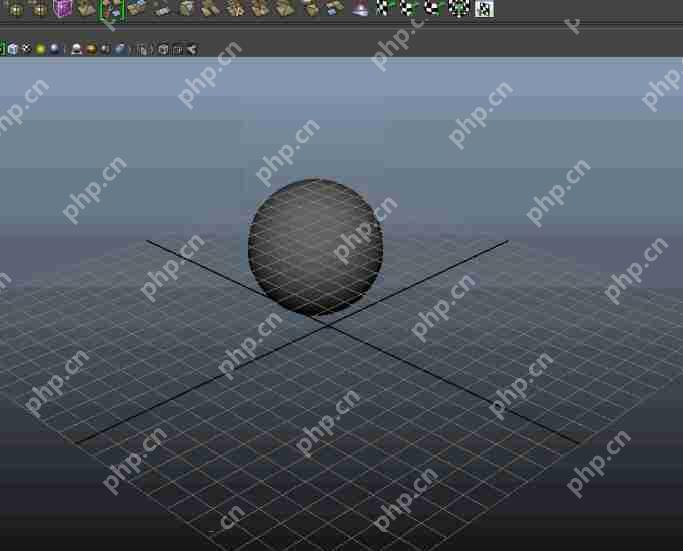Screen dimensions: 683x551
Task: Open UV editor white-framed checker icon
Action: tap(484, 8)
